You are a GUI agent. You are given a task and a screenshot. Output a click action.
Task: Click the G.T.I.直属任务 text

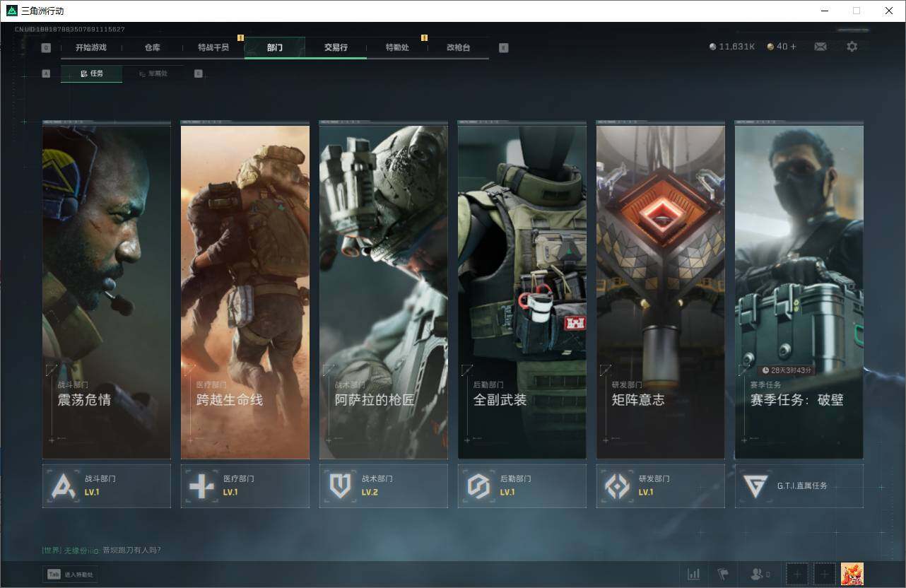(x=802, y=486)
